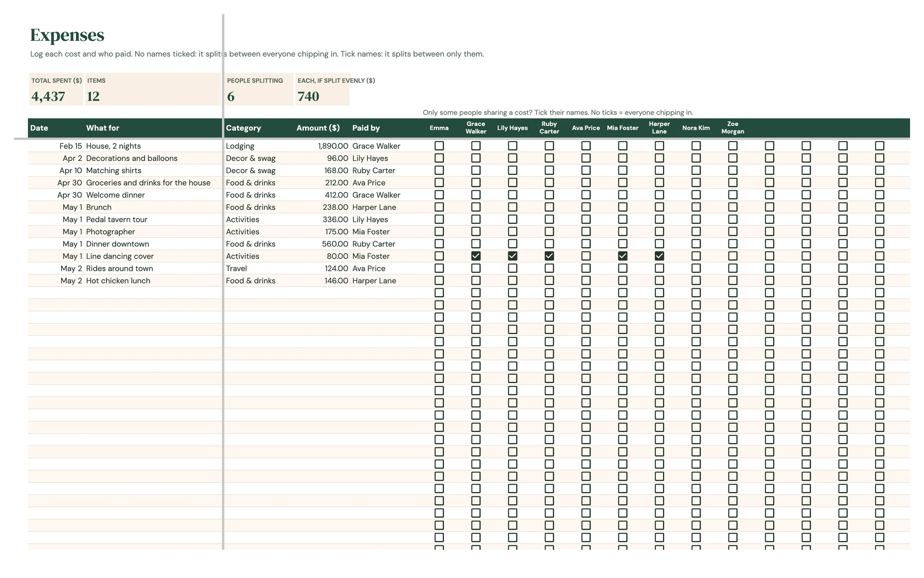Select the 'Pedal tavern tour' cell
Screen dimensions: 924x578
153,219
